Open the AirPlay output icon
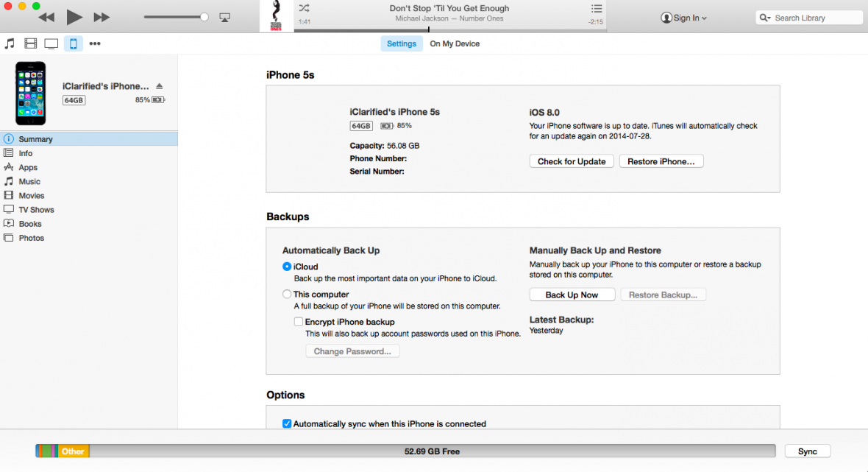868x472 pixels. click(225, 18)
